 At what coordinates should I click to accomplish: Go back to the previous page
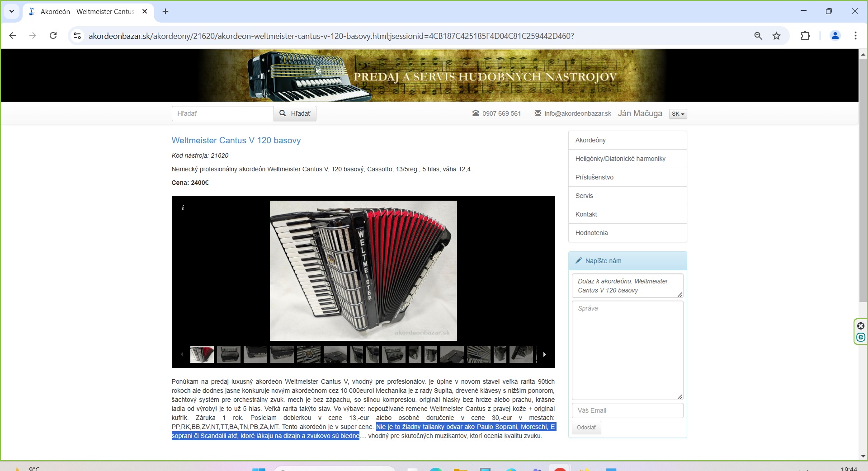tap(13, 36)
